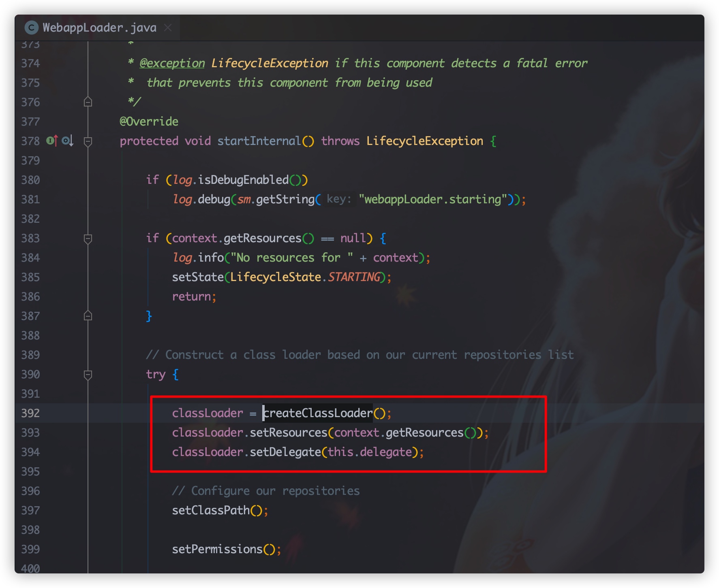Image resolution: width=719 pixels, height=588 pixels.
Task: Click line number 385 in the gutter
Action: coord(30,277)
